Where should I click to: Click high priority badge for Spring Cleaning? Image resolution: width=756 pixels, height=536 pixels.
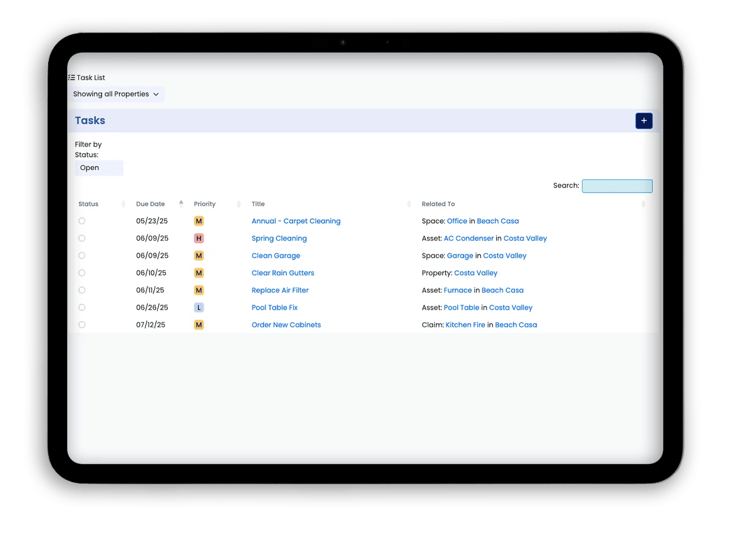[x=199, y=238]
